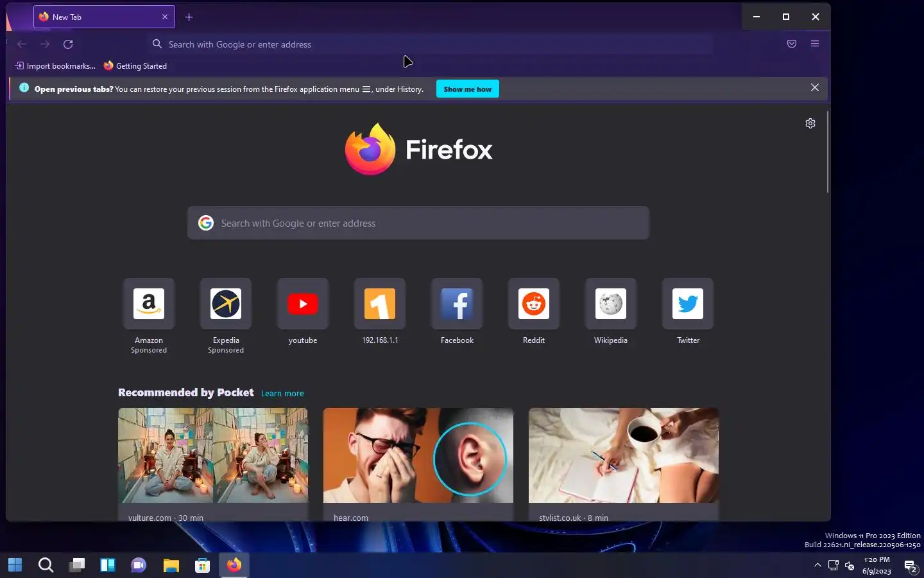924x578 pixels.
Task: Click the Save to Pocket icon
Action: point(792,44)
